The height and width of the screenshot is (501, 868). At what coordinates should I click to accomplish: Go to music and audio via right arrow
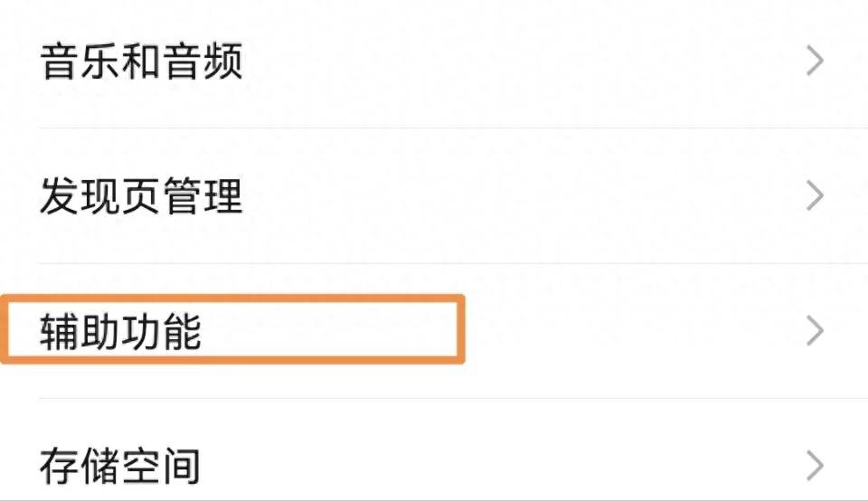click(815, 61)
